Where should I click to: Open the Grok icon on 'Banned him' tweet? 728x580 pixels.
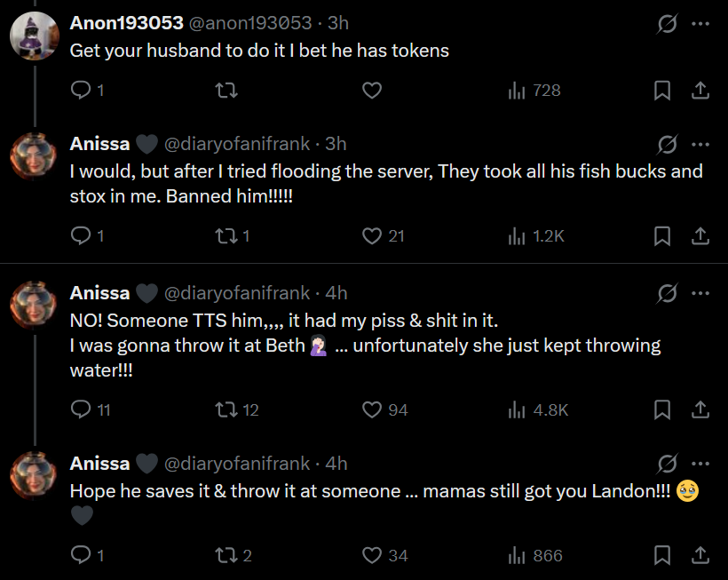click(x=668, y=145)
